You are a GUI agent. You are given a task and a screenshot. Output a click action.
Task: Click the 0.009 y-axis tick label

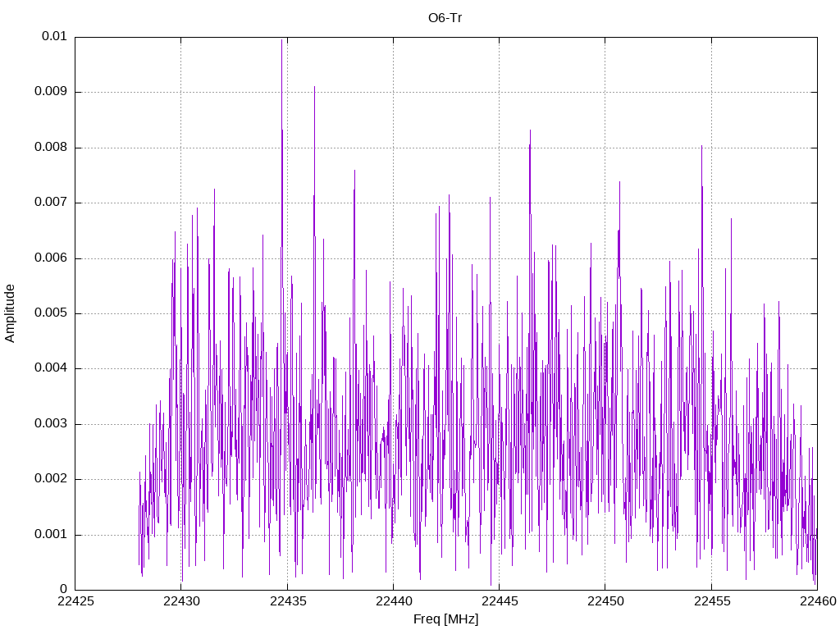pos(51,91)
